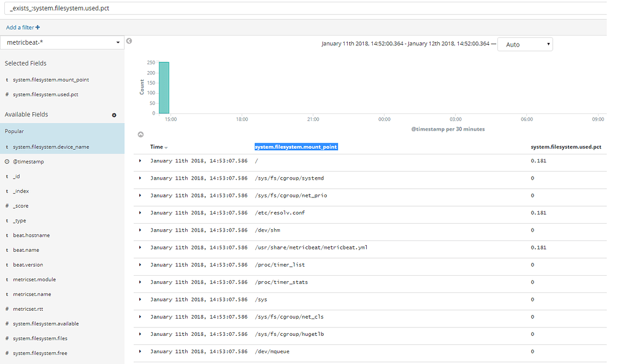Viewport: 628px width, 364px height.
Task: Click the 0.181 value in the / row
Action: [538, 161]
